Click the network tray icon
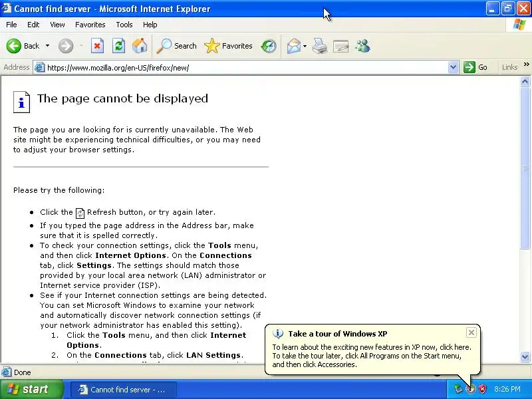 tap(458, 389)
